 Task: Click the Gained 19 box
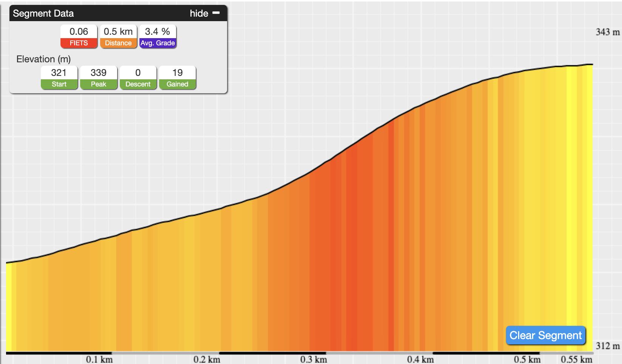(178, 77)
